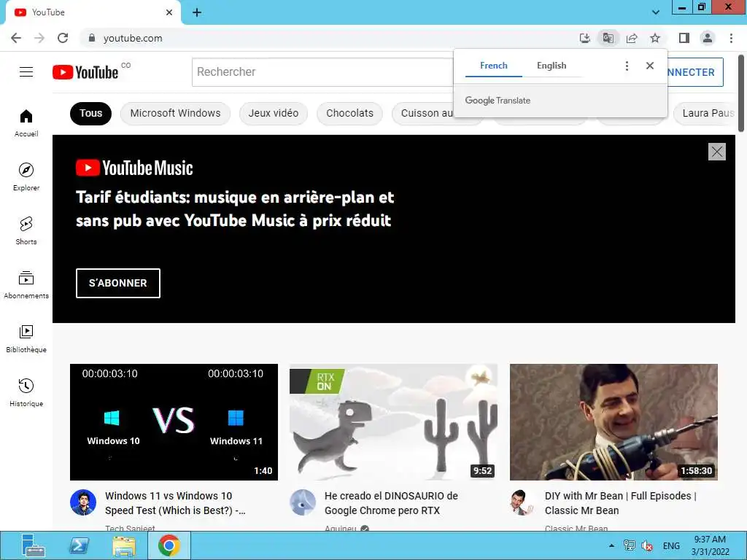
Task: Click the Google Translate icon in address bar
Action: point(608,38)
